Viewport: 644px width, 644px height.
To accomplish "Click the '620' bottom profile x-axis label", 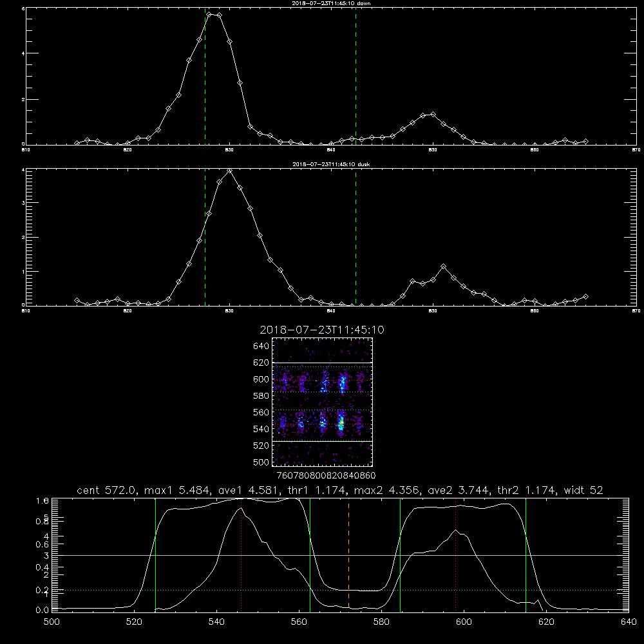I will tap(546, 622).
